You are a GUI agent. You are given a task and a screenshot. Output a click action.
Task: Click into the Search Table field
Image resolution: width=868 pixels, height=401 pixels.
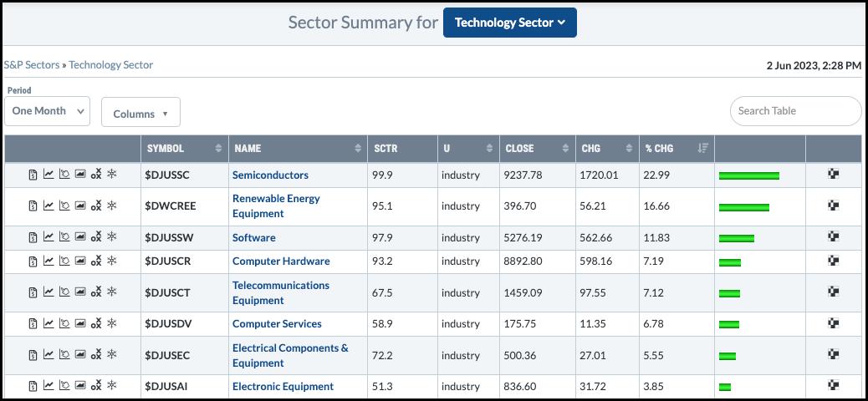[x=794, y=110]
